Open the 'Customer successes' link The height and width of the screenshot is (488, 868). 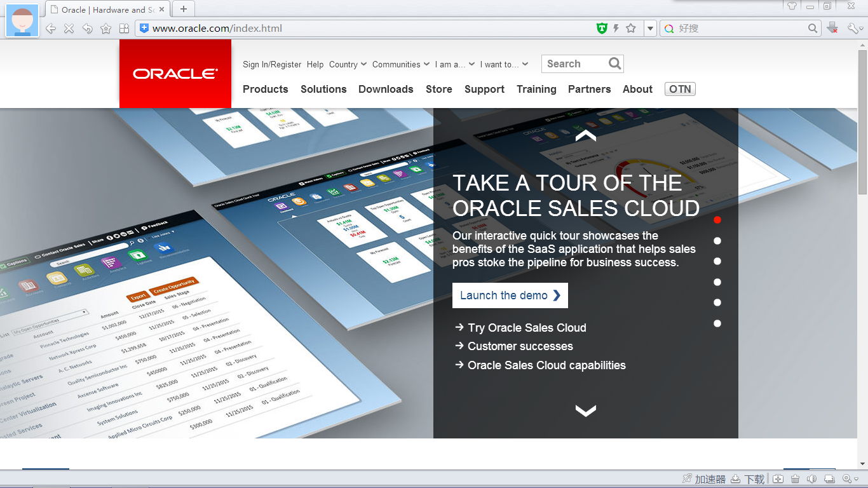tap(520, 346)
